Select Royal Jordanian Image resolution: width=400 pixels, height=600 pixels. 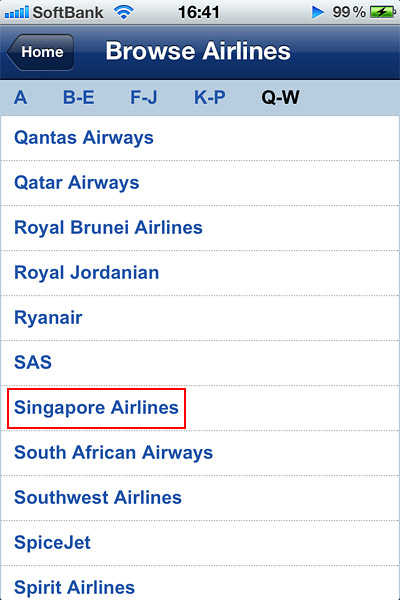pos(200,273)
